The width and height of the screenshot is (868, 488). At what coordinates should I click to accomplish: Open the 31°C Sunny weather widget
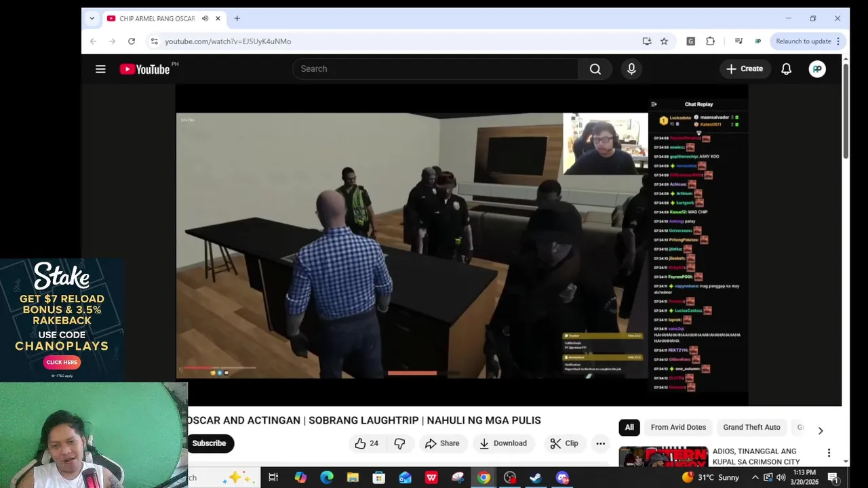(x=711, y=478)
